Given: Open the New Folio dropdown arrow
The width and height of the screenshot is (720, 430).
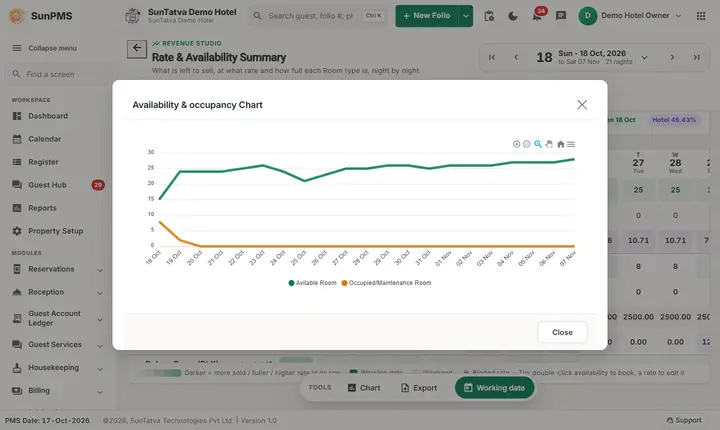Looking at the screenshot, I should pyautogui.click(x=466, y=16).
